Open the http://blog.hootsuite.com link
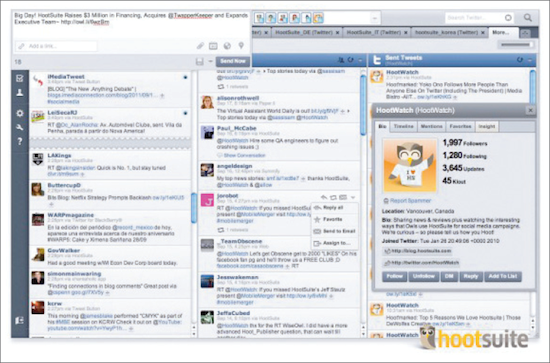 coord(421,251)
